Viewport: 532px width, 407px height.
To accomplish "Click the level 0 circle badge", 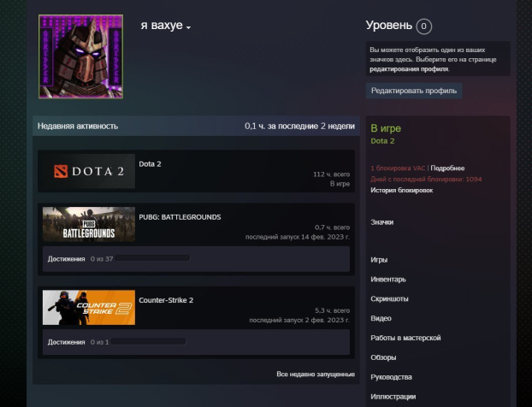I will 424,27.
